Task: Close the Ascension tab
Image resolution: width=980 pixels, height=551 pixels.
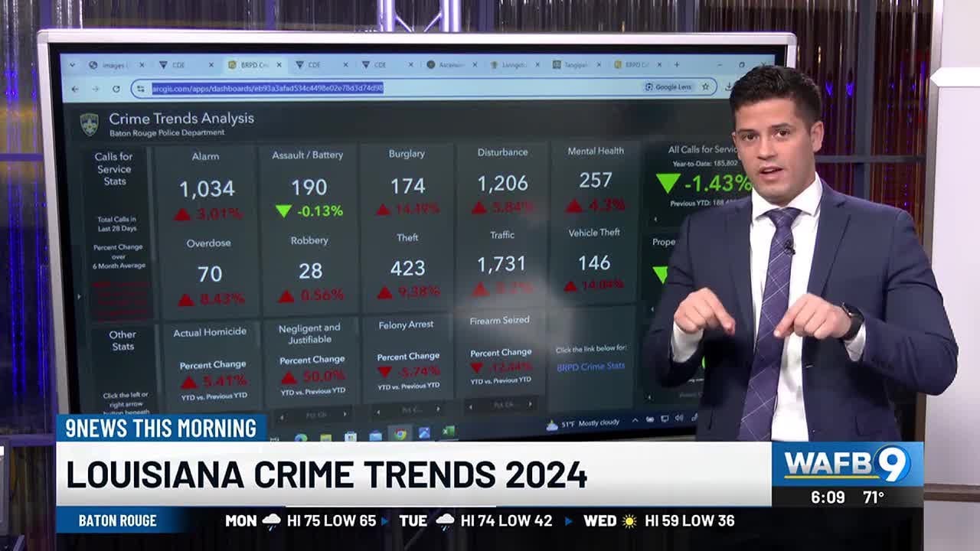Action: coord(475,65)
